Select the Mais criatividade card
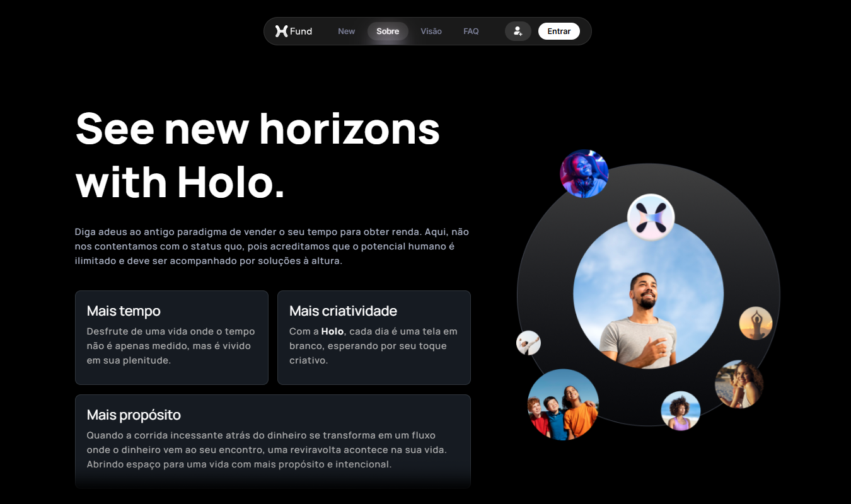The image size is (851, 504). click(x=374, y=338)
